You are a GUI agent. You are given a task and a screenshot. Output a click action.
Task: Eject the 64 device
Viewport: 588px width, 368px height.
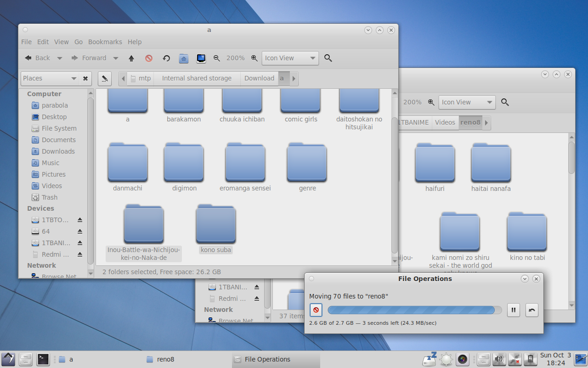click(79, 231)
